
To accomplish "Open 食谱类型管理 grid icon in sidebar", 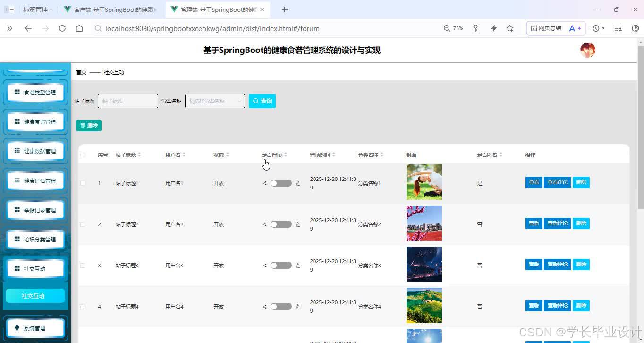I will [17, 92].
